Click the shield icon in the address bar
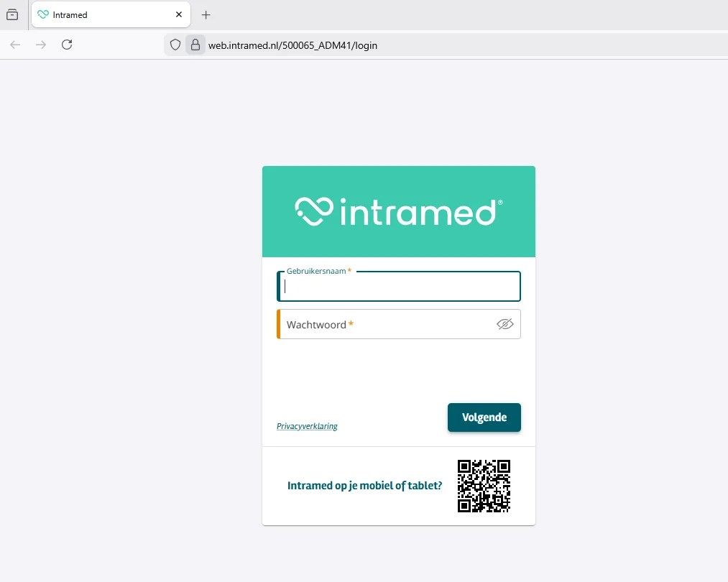Viewport: 728px width, 582px height. coord(175,45)
